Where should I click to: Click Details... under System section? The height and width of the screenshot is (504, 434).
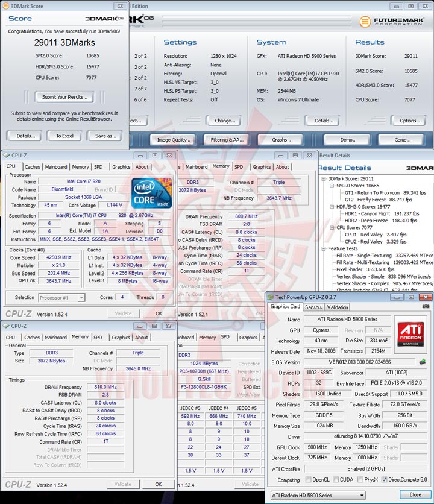click(324, 121)
